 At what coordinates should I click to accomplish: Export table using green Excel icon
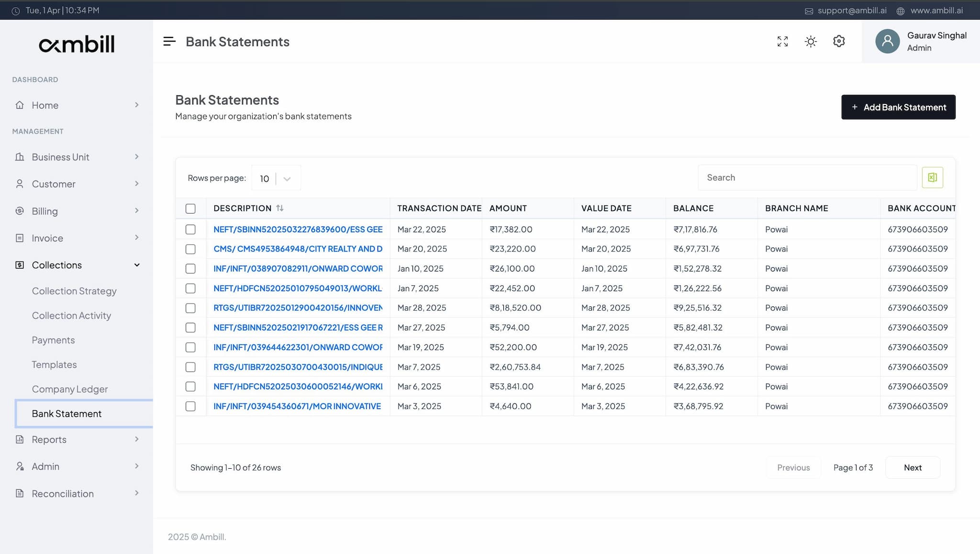932,178
